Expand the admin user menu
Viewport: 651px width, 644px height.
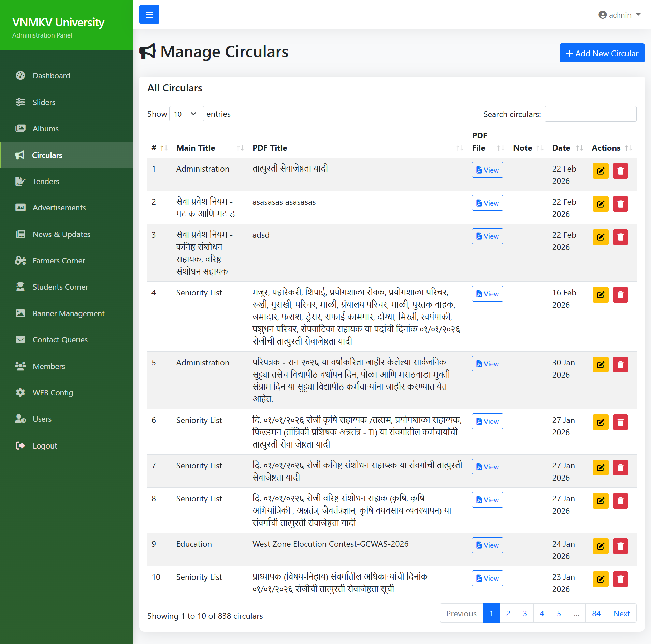[620, 15]
